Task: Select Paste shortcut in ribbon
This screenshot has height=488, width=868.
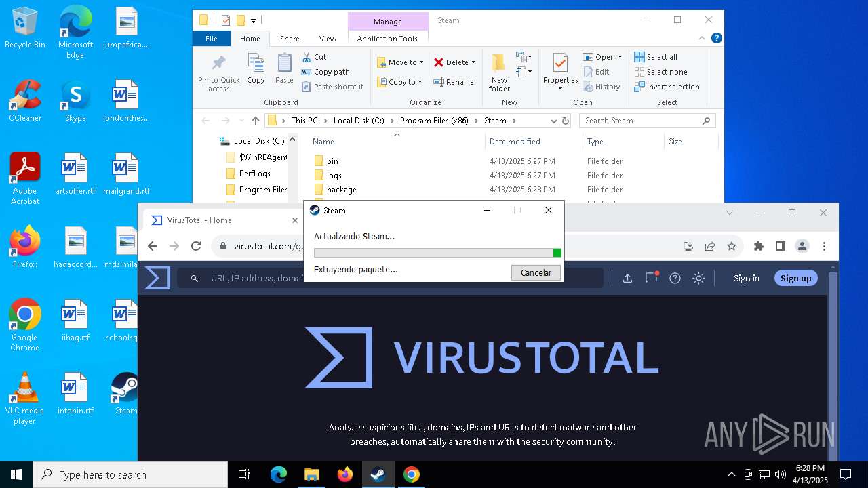Action: tap(332, 87)
